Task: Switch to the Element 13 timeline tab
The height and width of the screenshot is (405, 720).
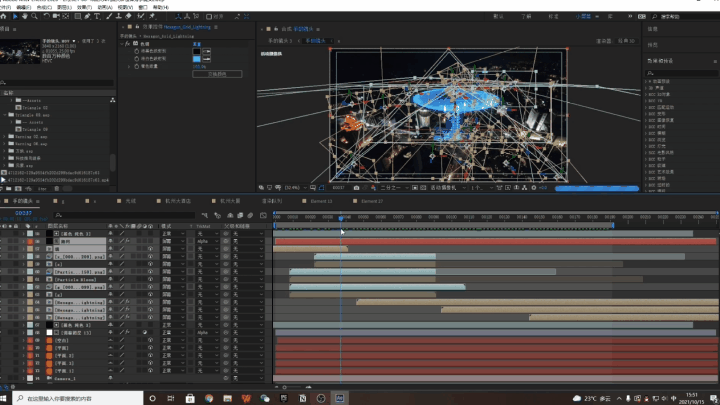Action: [x=321, y=201]
